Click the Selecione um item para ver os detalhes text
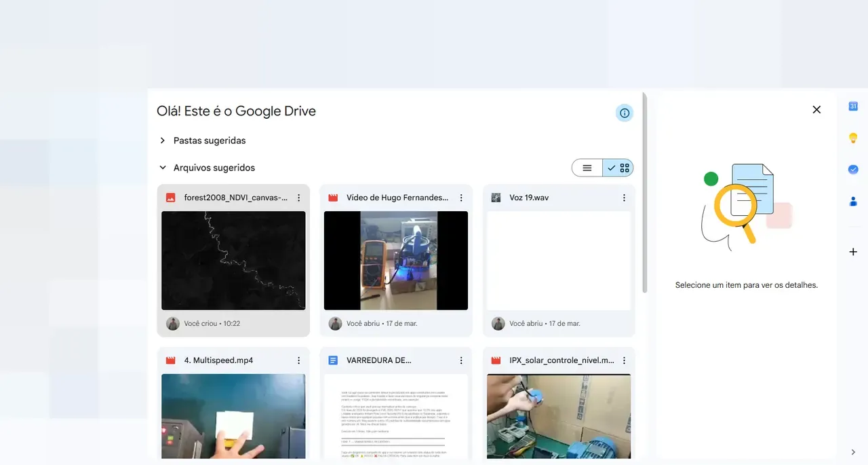Image resolution: width=868 pixels, height=465 pixels. click(x=747, y=285)
